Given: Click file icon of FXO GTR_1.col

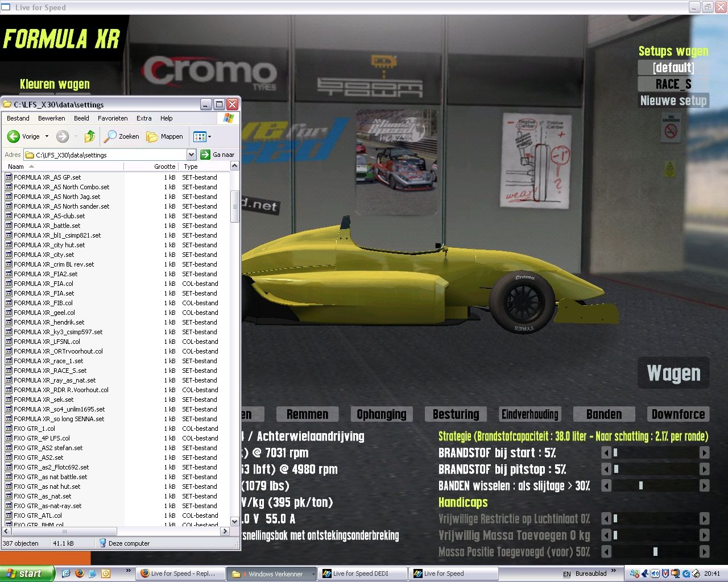Looking at the screenshot, I should pyautogui.click(x=9, y=429).
